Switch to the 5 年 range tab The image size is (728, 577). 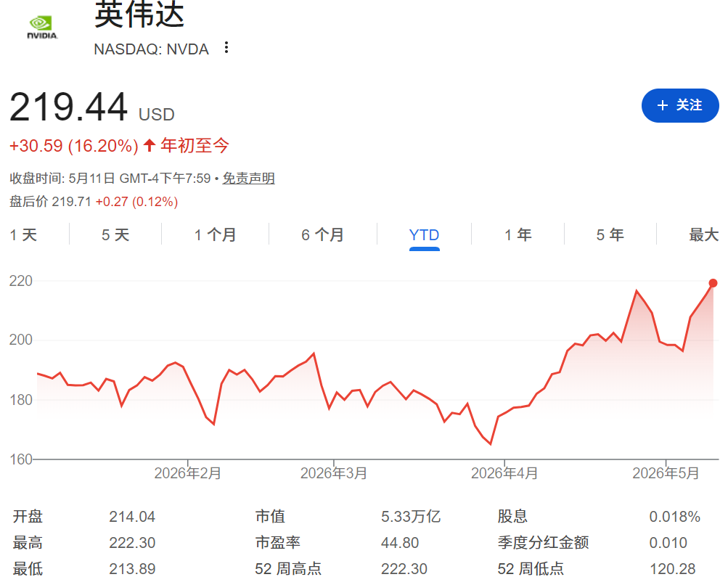point(610,235)
